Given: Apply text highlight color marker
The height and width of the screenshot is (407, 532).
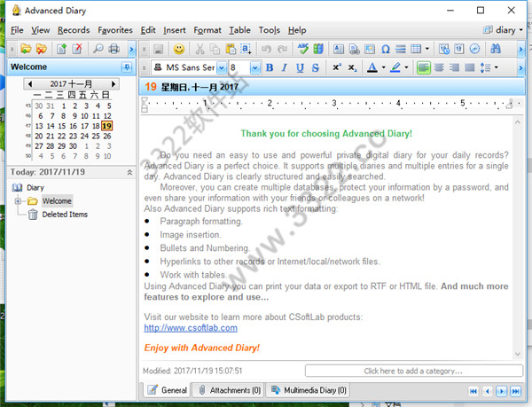Looking at the screenshot, I should click(395, 67).
